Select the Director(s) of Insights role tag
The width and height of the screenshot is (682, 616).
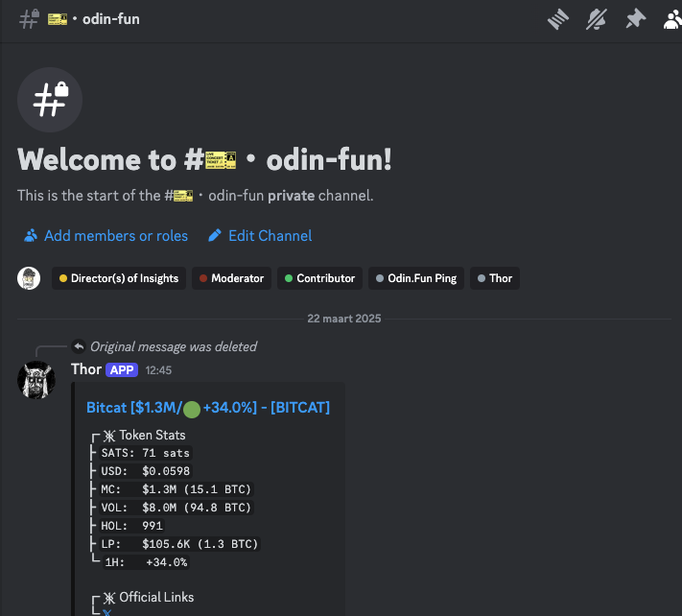(x=119, y=278)
